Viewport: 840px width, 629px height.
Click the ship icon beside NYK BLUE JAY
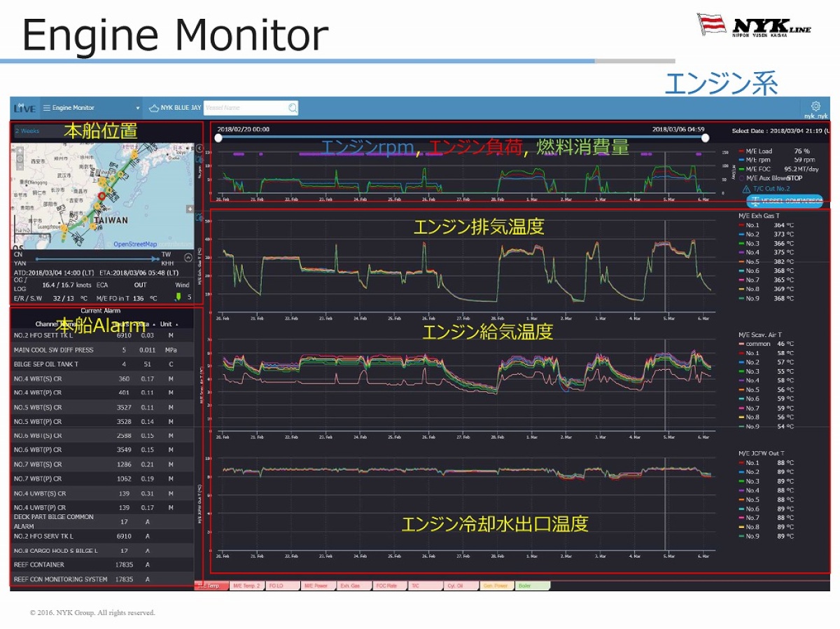[155, 108]
